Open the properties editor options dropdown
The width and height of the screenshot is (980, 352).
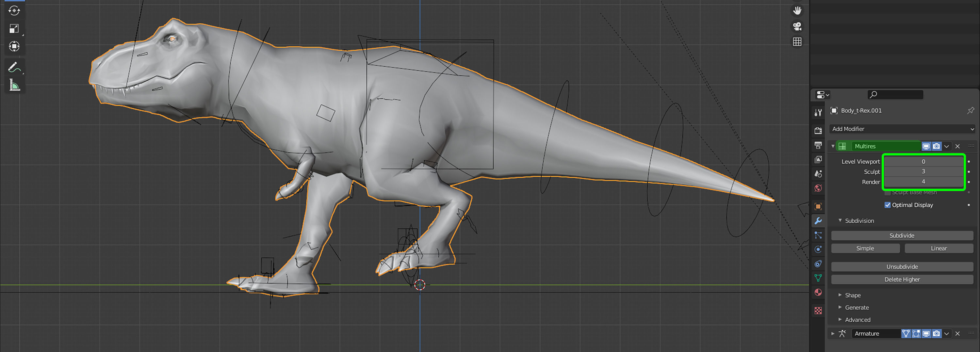[x=823, y=95]
